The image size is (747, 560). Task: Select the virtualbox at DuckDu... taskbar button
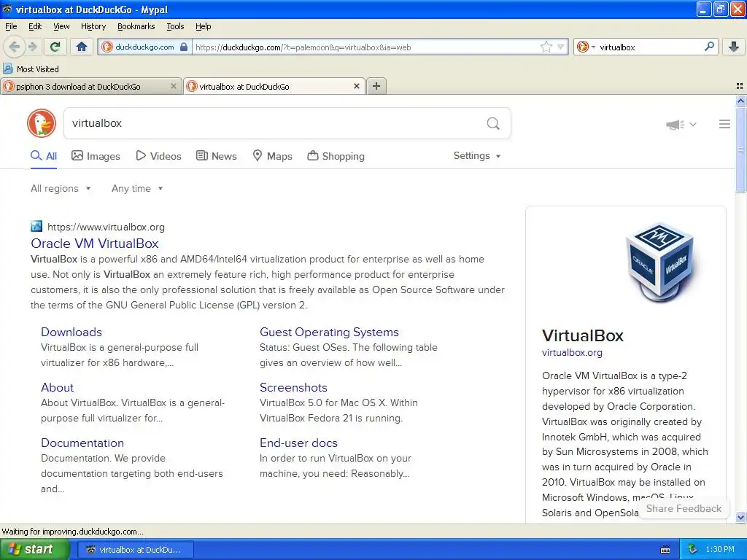click(135, 550)
